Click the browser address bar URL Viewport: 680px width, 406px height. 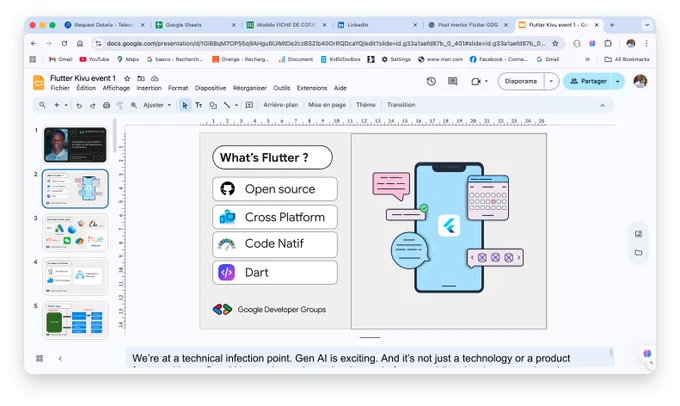pyautogui.click(x=326, y=43)
